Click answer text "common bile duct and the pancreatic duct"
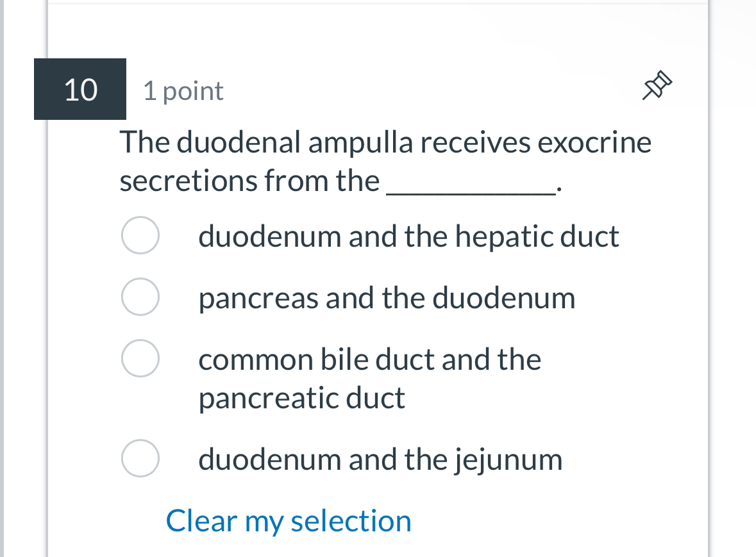756x557 pixels. point(369,378)
